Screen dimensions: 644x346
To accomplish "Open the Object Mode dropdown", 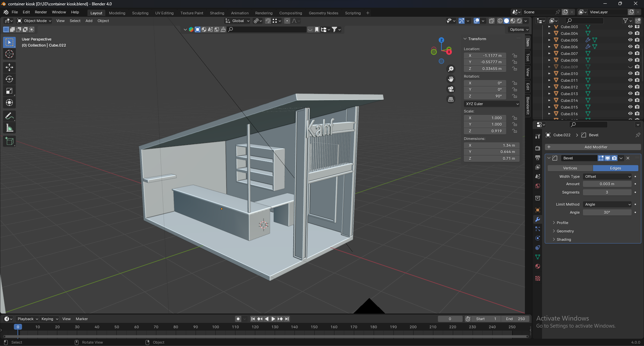I will point(34,21).
